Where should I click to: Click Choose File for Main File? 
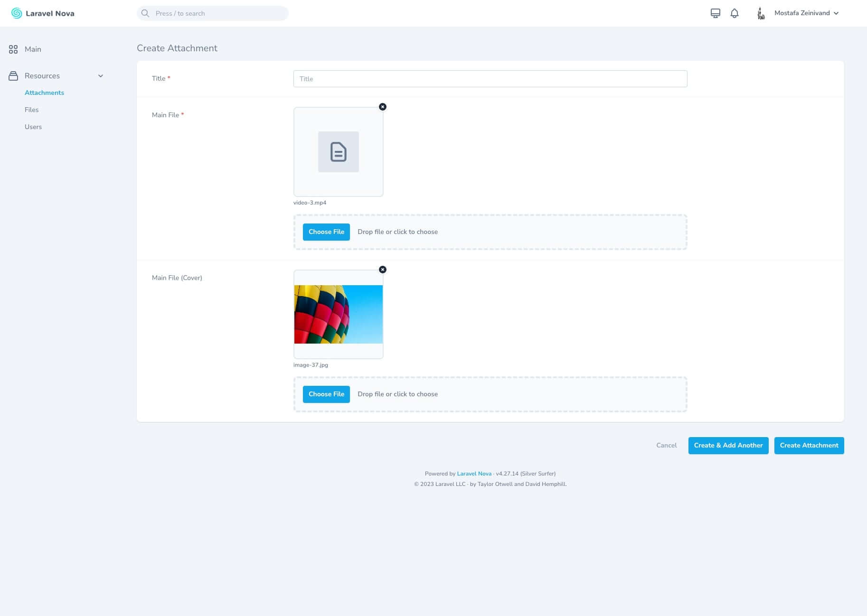326,232
